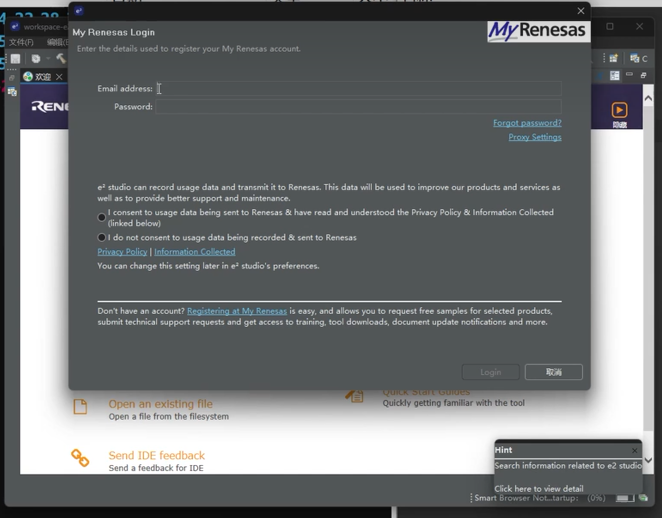The image size is (662, 518).
Task: Click the Open an existing file document icon
Action: pos(80,407)
